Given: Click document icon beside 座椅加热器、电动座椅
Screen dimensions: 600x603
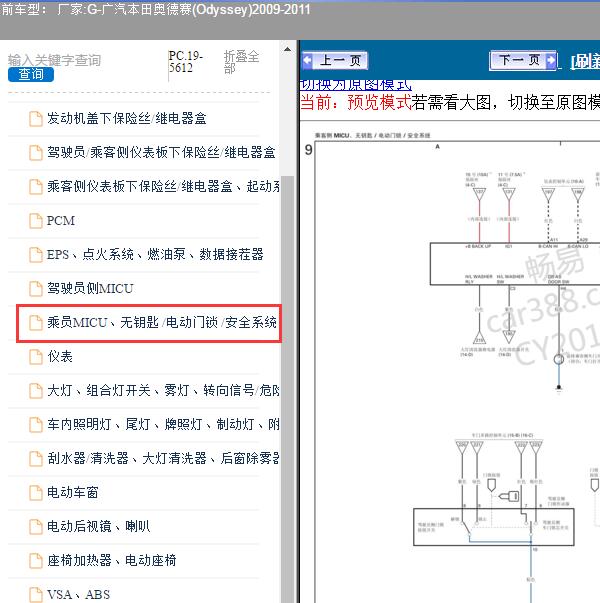Looking at the screenshot, I should 36,561.
